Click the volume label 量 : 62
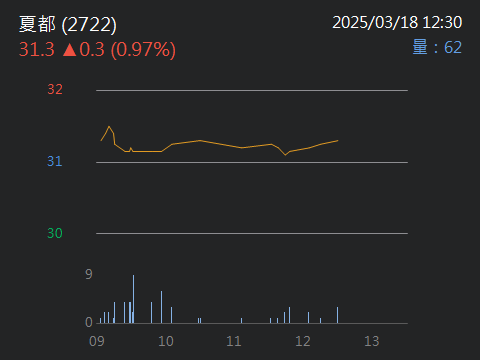Image resolution: width=480 pixels, height=360 pixels. pyautogui.click(x=437, y=47)
